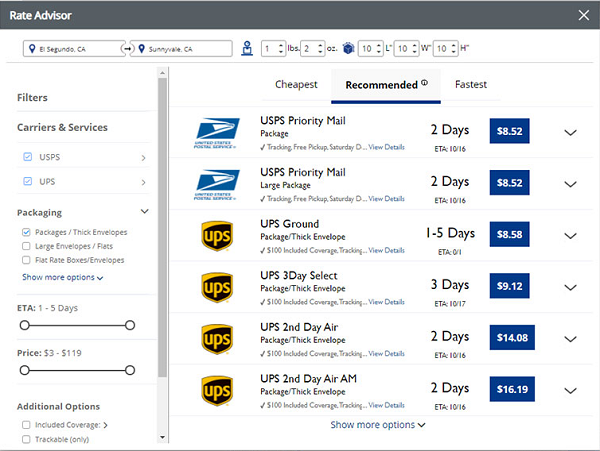Open View Details for UPS 3Day Select
Image resolution: width=600 pixels, height=451 pixels.
[x=386, y=302]
